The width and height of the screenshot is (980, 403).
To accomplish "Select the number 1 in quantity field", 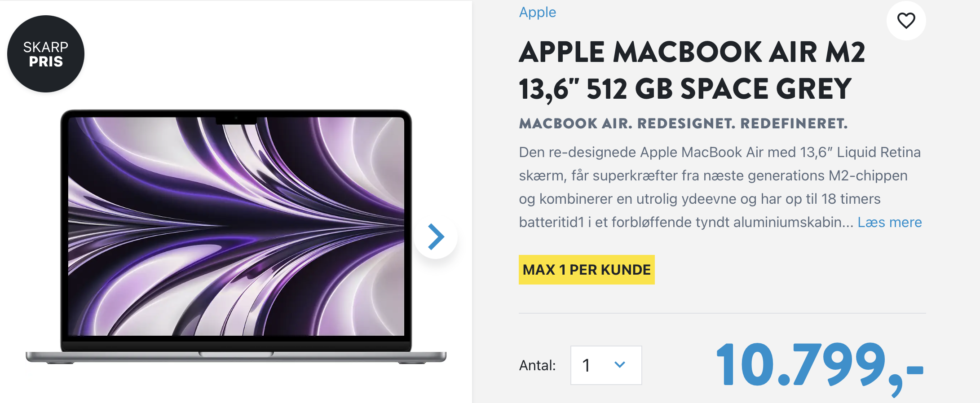I will pos(586,365).
